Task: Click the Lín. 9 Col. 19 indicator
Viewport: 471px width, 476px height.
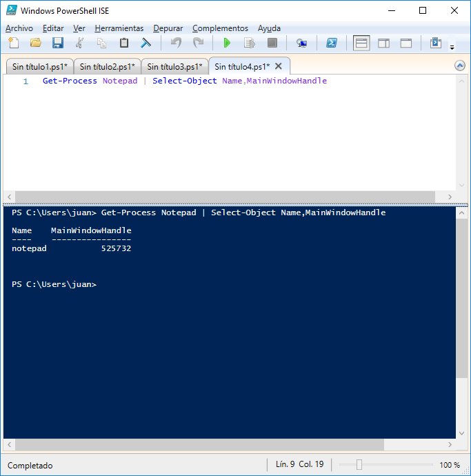Action: (x=299, y=464)
